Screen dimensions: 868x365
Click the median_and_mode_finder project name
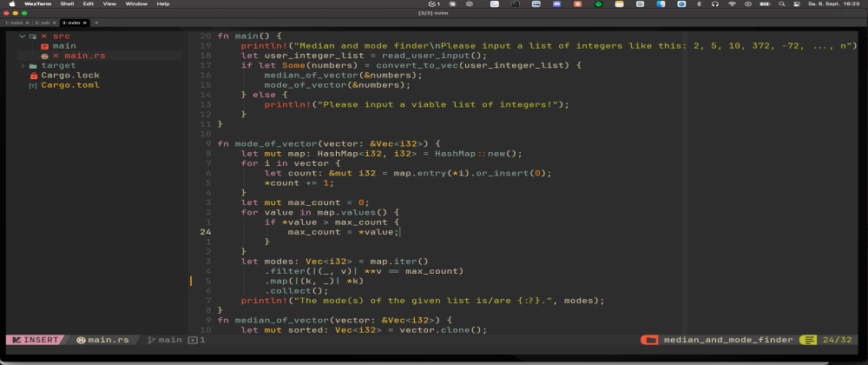coord(728,340)
